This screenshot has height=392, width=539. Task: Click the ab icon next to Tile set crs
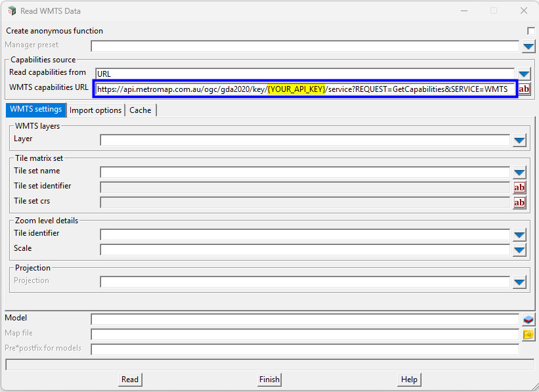pyautogui.click(x=519, y=202)
